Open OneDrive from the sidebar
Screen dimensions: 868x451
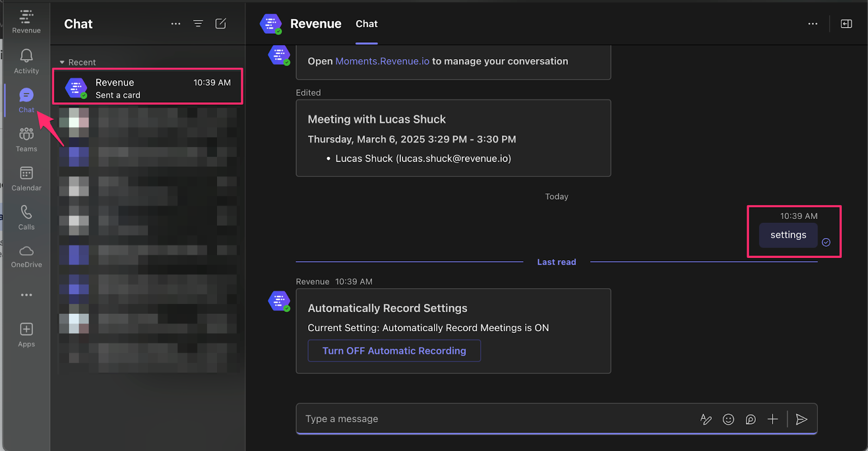tap(26, 256)
